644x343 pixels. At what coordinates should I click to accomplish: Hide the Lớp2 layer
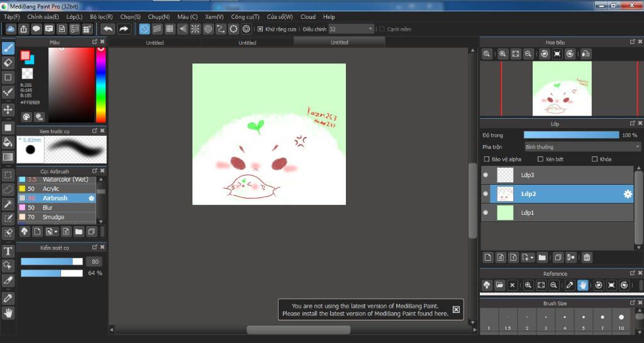486,193
